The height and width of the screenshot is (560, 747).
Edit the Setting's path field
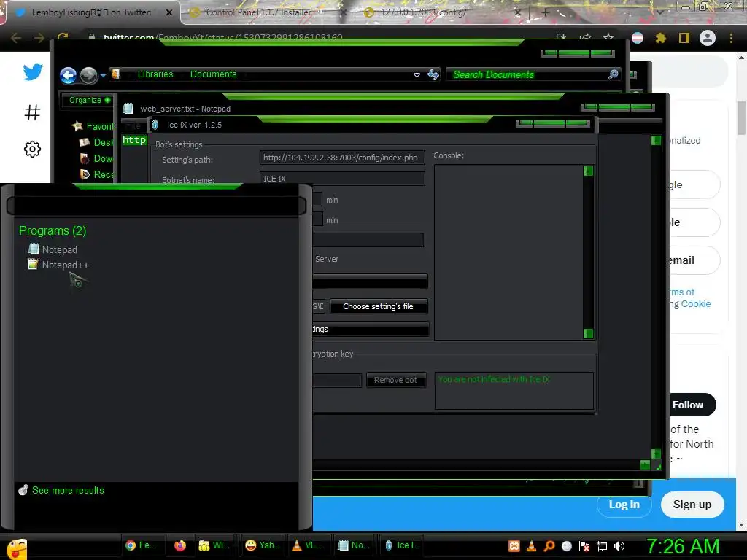point(341,157)
